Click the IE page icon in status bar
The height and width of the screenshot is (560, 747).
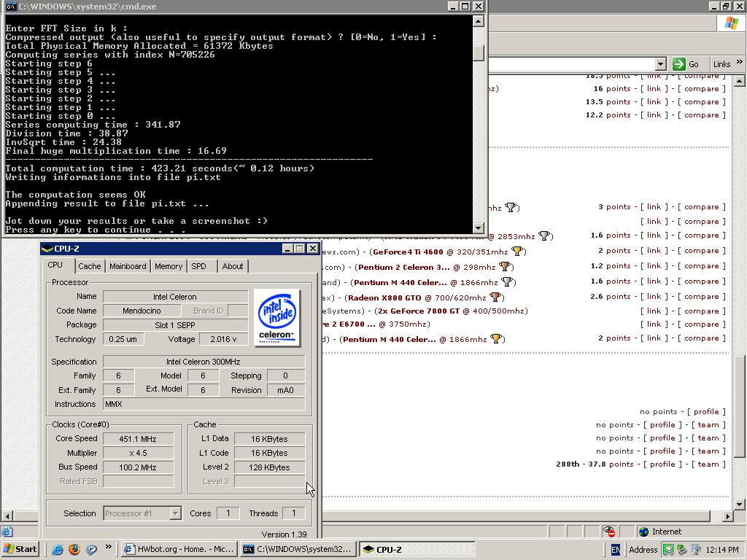pyautogui.click(x=7, y=532)
